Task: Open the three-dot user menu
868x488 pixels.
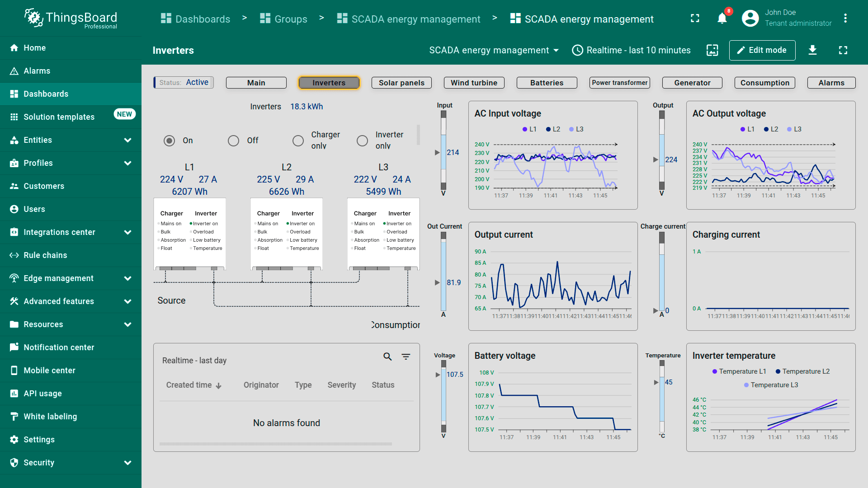Action: [x=845, y=19]
